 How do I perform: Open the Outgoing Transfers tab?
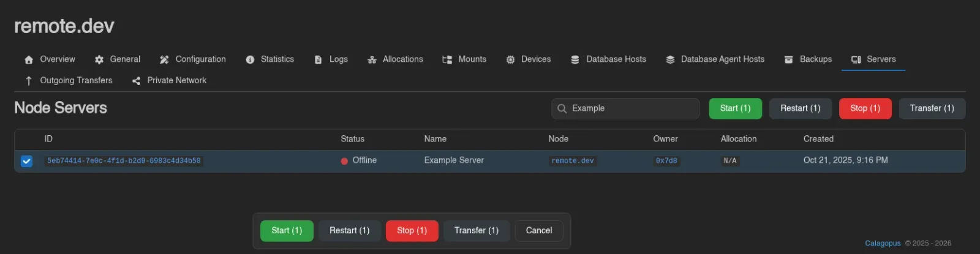tap(69, 80)
